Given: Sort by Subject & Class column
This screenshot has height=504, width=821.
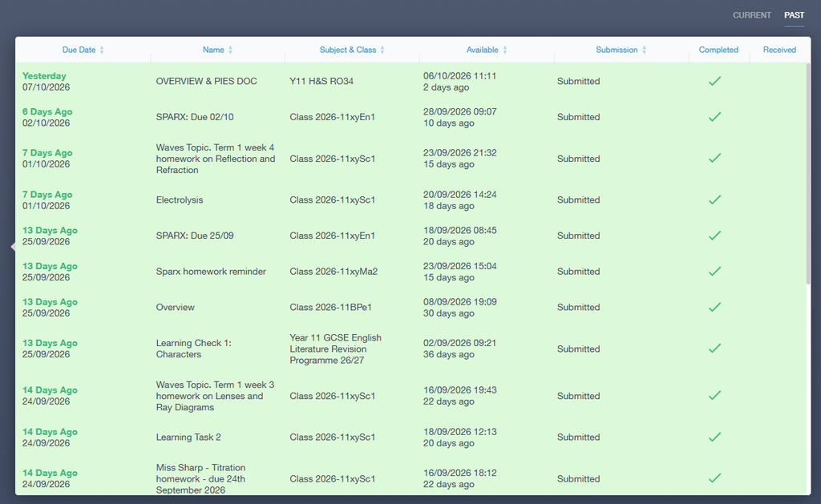Looking at the screenshot, I should coord(352,50).
